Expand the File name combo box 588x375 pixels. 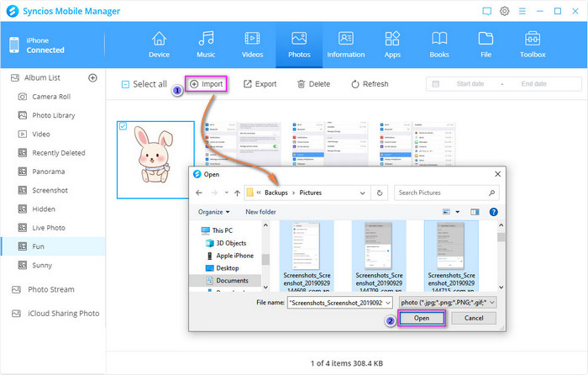click(x=391, y=300)
